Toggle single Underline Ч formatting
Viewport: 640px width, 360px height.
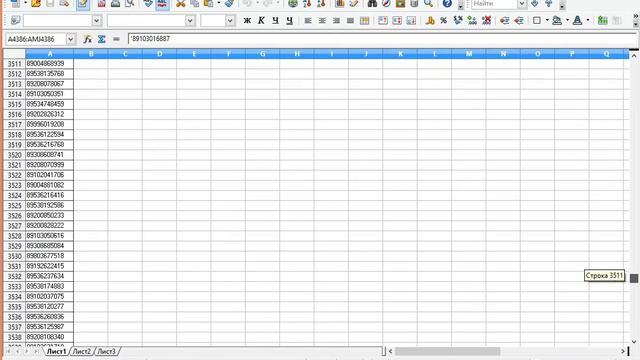276,20
